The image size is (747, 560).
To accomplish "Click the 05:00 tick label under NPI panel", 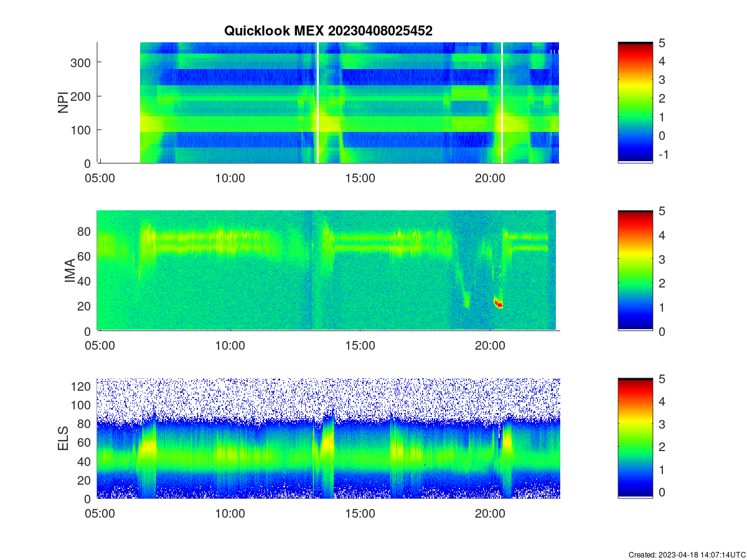I will coord(100,178).
